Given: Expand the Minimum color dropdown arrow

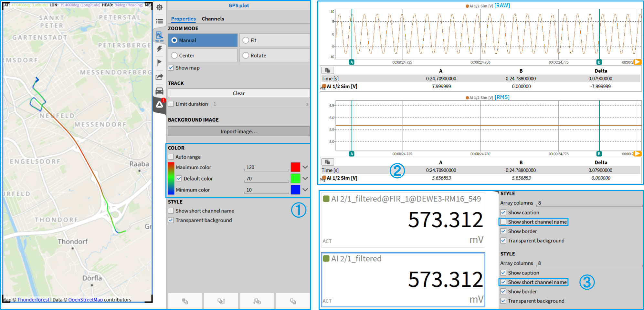Looking at the screenshot, I should coord(305,190).
